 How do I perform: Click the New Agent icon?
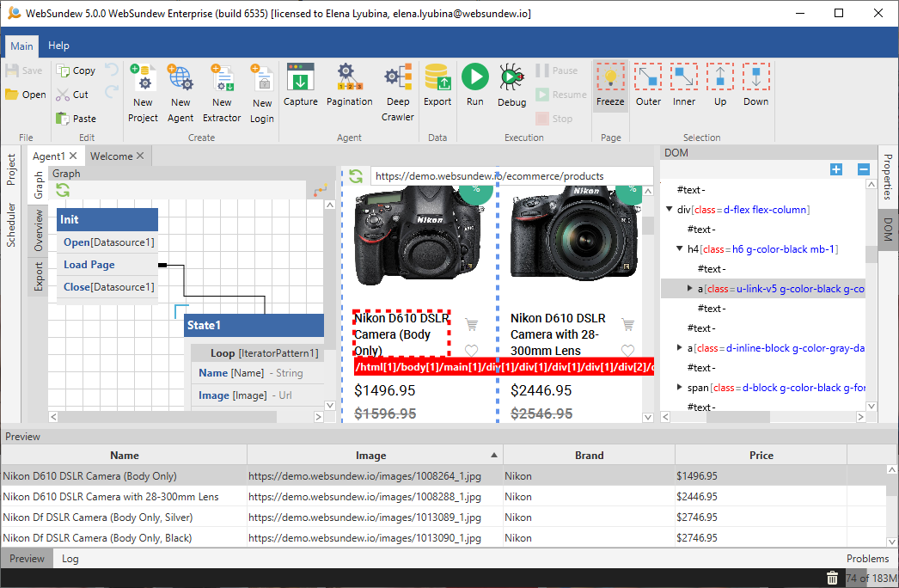pos(180,79)
